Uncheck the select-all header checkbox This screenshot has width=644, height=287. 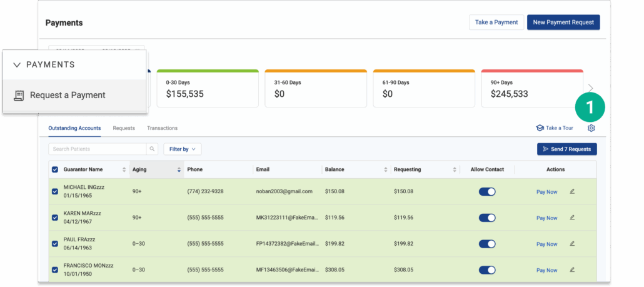point(55,169)
